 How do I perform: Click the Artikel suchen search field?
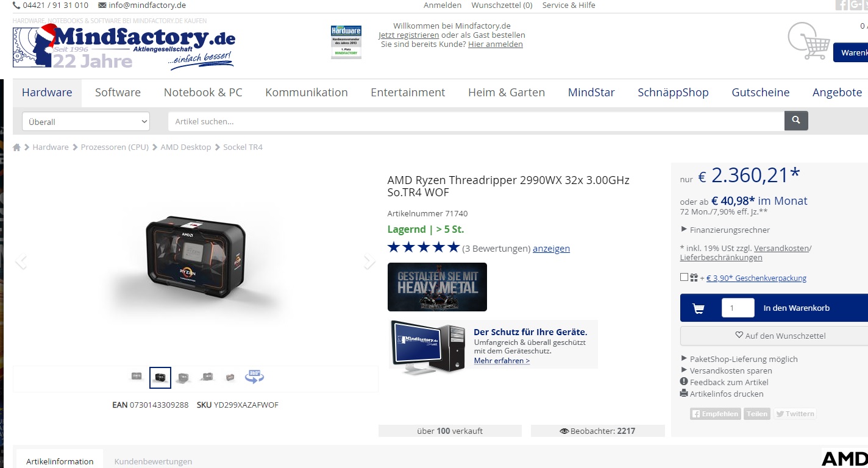point(476,121)
